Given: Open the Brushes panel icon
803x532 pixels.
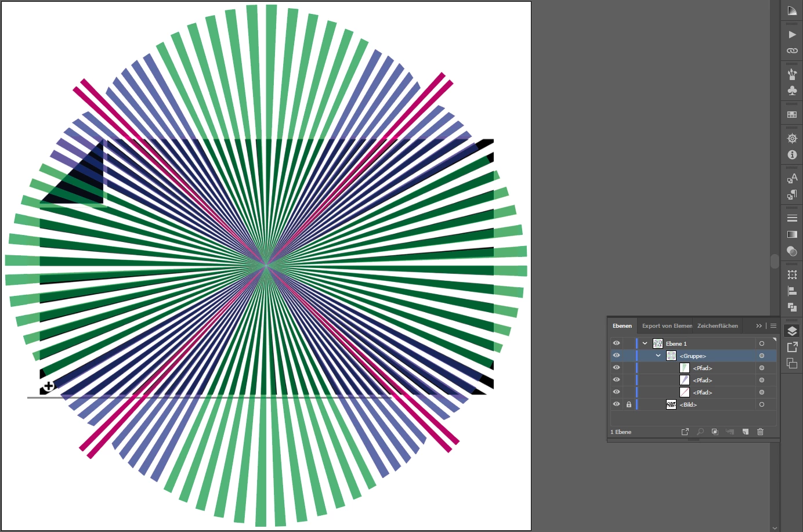Looking at the screenshot, I should (x=792, y=74).
